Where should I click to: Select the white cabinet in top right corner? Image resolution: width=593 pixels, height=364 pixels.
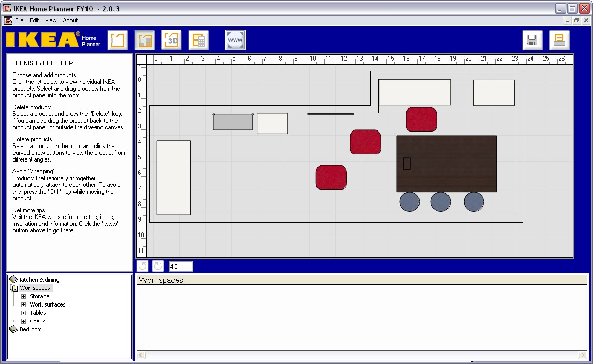[x=494, y=93]
